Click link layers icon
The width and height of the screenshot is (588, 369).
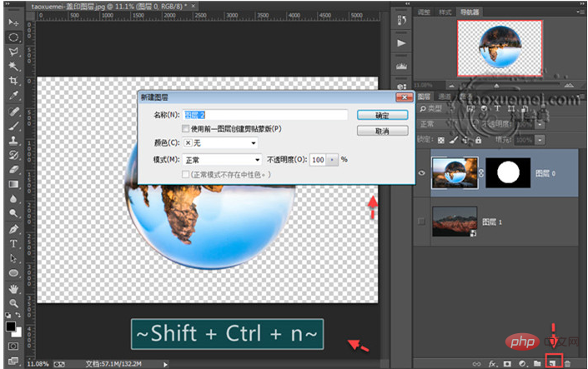pyautogui.click(x=476, y=364)
